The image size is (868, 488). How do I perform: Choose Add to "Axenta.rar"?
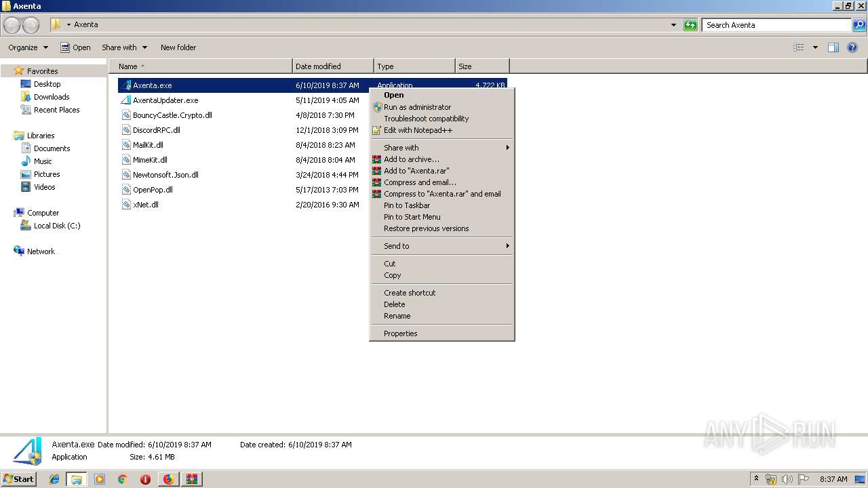[x=442, y=171]
